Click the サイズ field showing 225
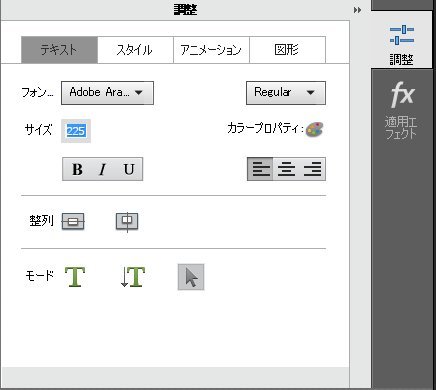This screenshot has width=436, height=390. [76, 131]
